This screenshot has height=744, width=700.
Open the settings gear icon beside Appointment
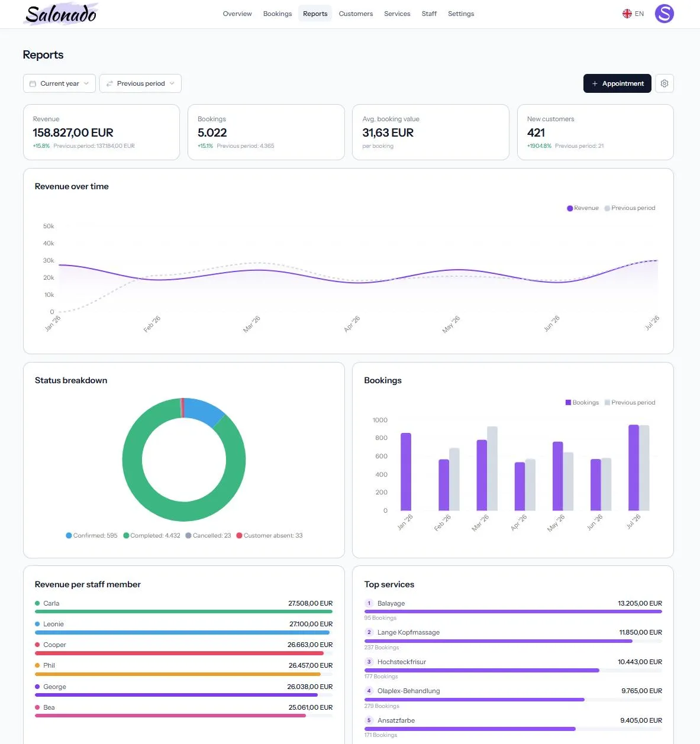[x=664, y=83]
